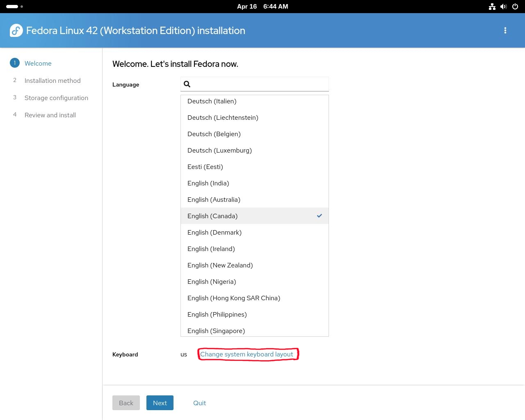Select Deutsch (Belgien) language
525x420 pixels.
point(255,134)
